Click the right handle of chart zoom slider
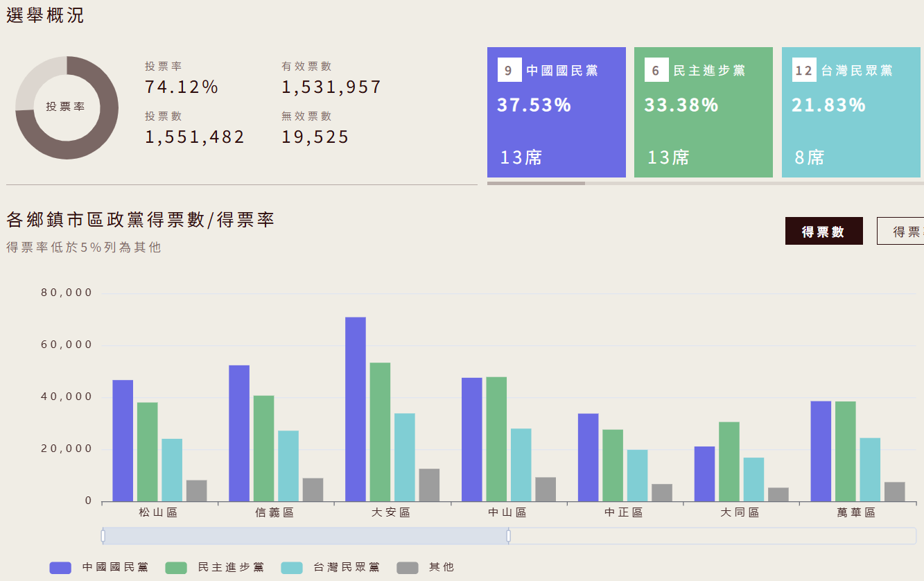924x581 pixels. click(509, 535)
